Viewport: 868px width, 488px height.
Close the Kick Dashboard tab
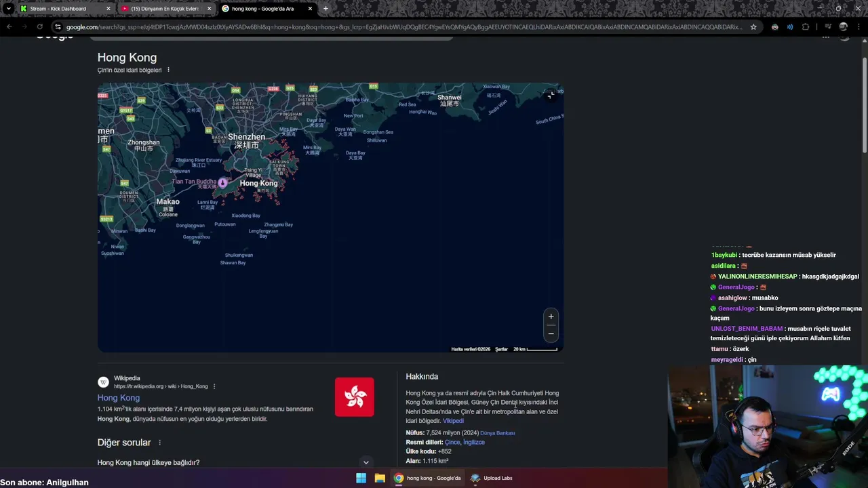click(x=108, y=9)
